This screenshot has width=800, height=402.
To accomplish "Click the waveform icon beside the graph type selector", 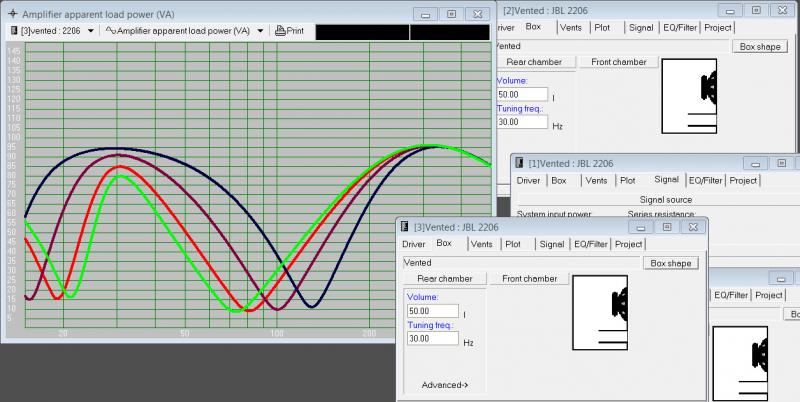I will (110, 31).
